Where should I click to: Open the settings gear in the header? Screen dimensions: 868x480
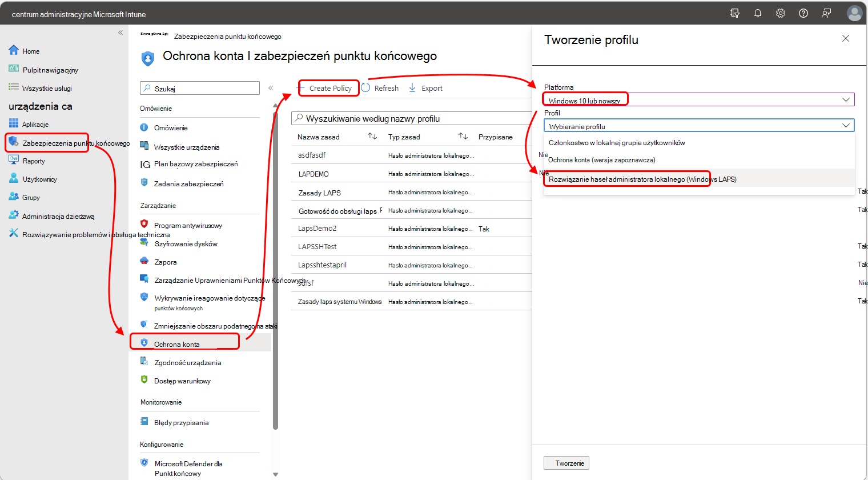click(x=781, y=13)
